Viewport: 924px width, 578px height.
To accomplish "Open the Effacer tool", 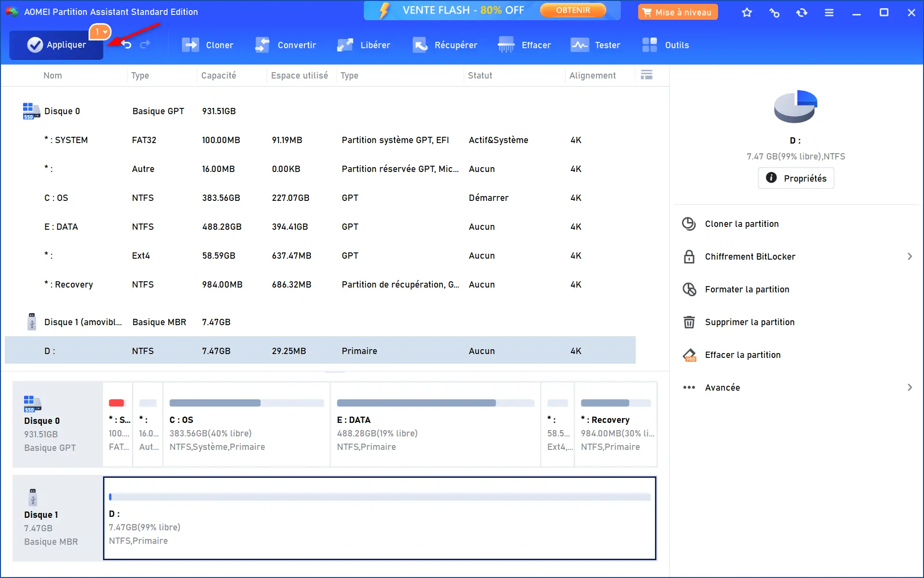I will pyautogui.click(x=524, y=45).
